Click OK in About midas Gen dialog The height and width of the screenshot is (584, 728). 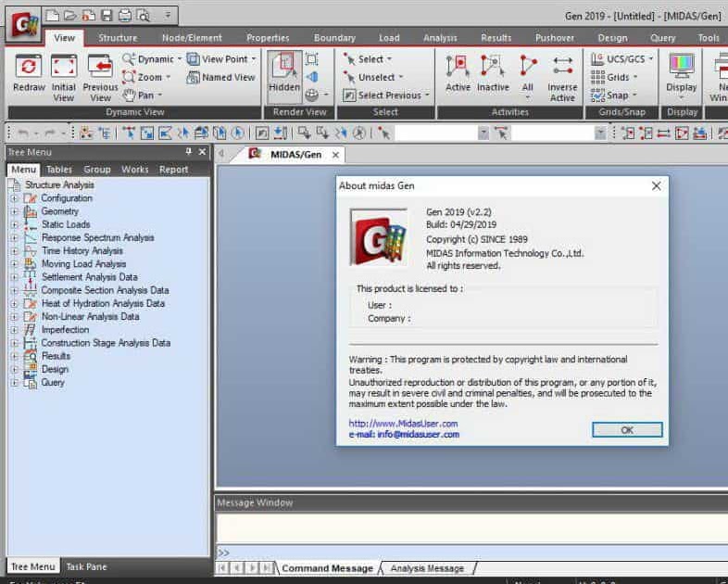coord(627,430)
